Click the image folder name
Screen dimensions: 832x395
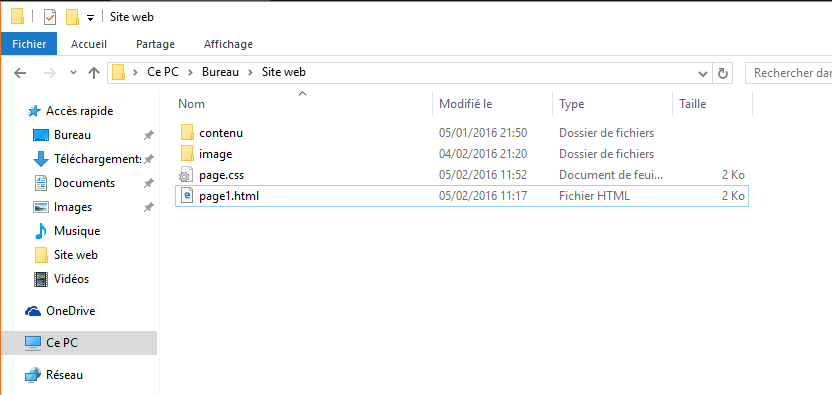point(215,154)
